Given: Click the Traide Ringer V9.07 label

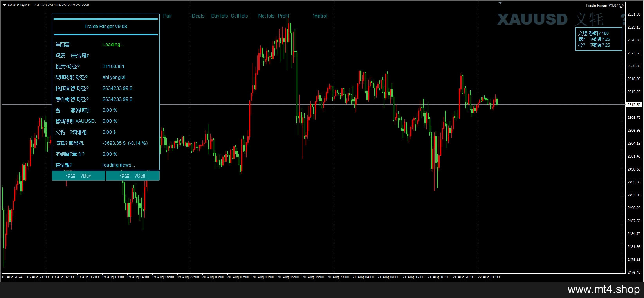Looking at the screenshot, I should pyautogui.click(x=602, y=5).
